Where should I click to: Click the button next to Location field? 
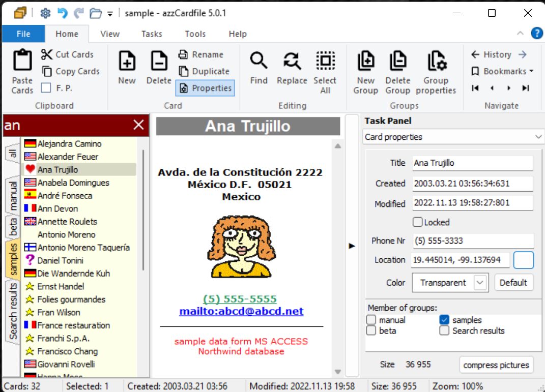pyautogui.click(x=524, y=260)
